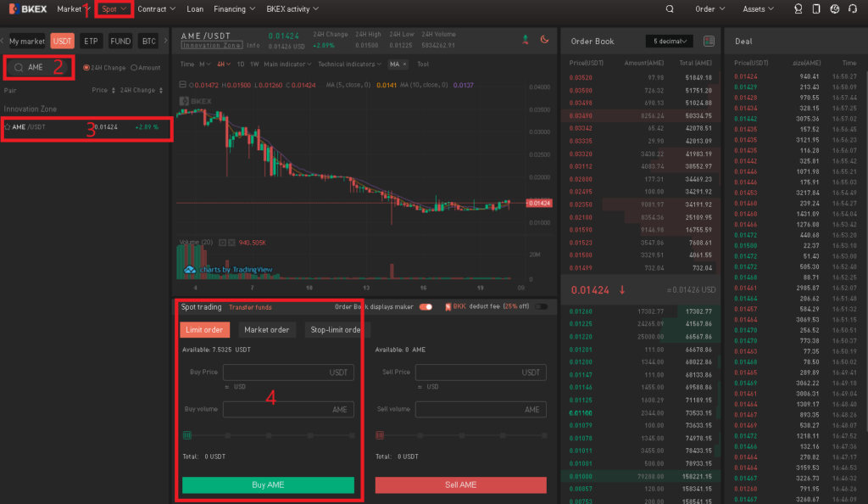Switch to FUND market tab

[x=120, y=41]
